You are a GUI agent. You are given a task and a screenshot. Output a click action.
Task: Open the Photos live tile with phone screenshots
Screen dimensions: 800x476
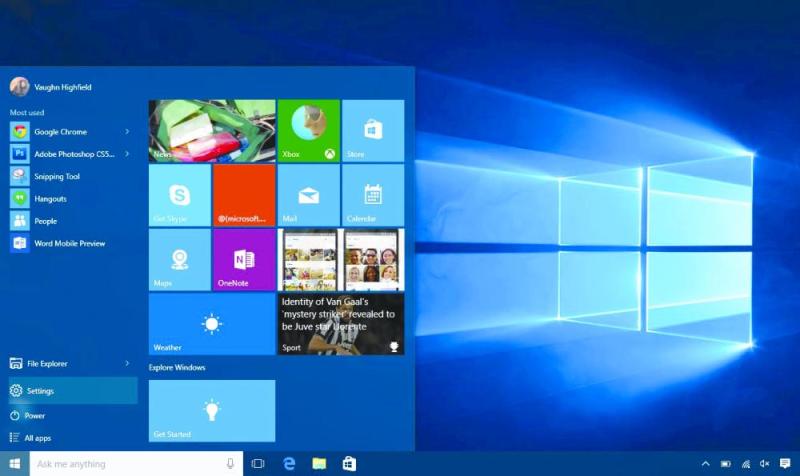[x=341, y=260]
